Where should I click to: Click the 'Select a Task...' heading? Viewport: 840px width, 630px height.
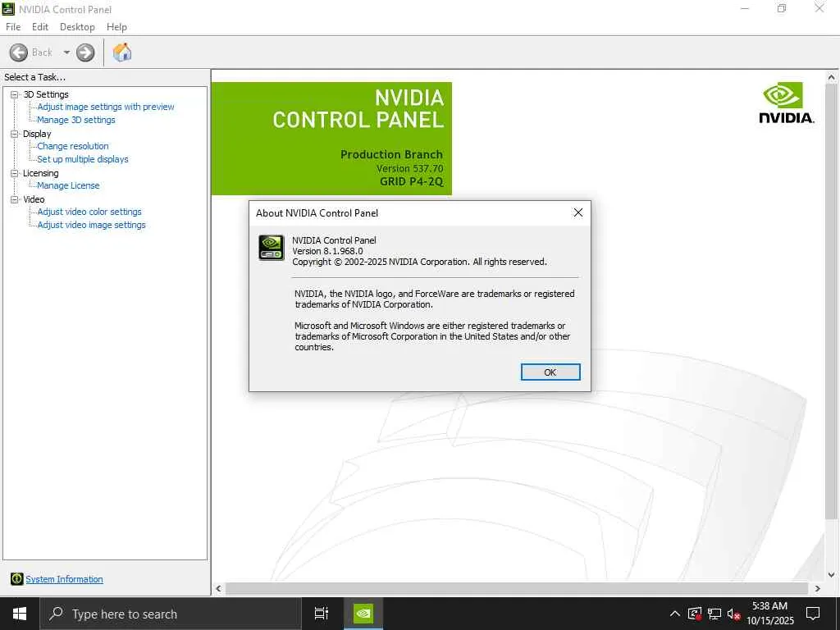pos(34,77)
